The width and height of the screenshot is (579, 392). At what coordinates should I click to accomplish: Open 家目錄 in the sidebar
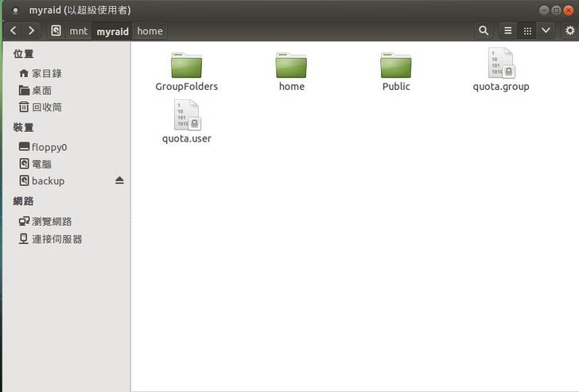46,73
